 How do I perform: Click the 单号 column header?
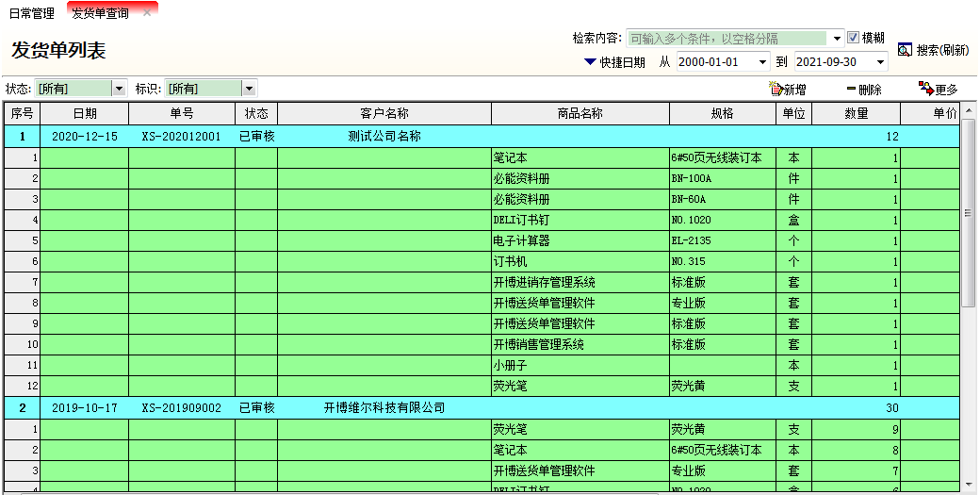pyautogui.click(x=182, y=113)
